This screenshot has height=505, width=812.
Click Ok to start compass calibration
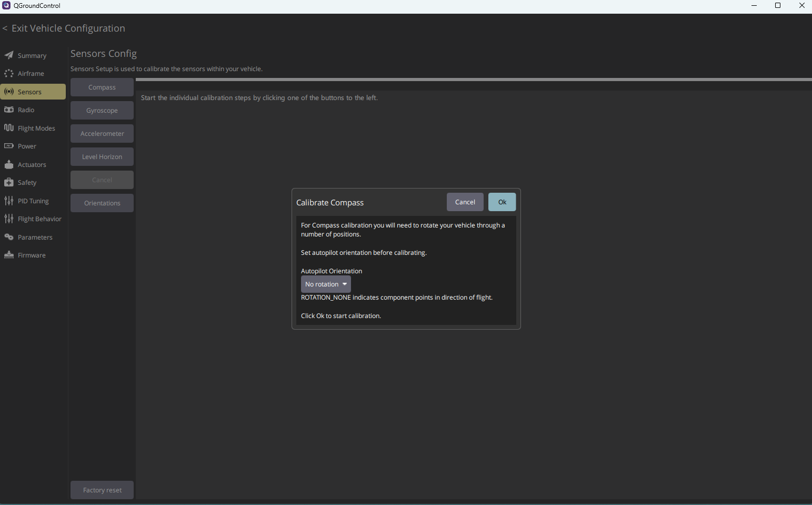point(502,202)
